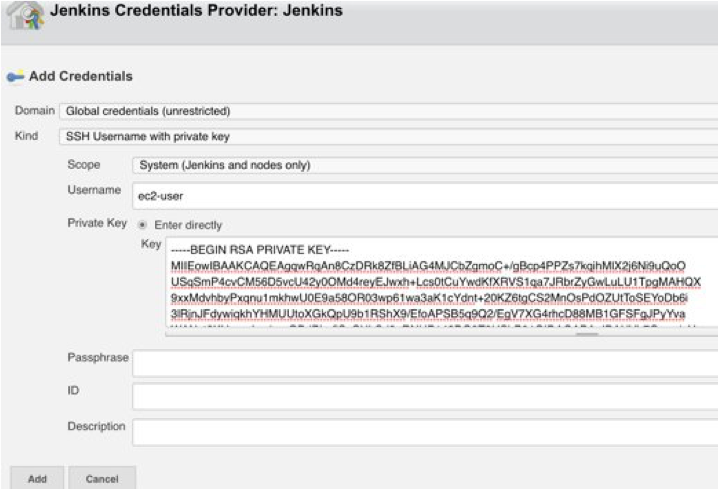Click the Jenkins Credentials Provider: Jenkins title
The image size is (718, 489).
pos(196,11)
